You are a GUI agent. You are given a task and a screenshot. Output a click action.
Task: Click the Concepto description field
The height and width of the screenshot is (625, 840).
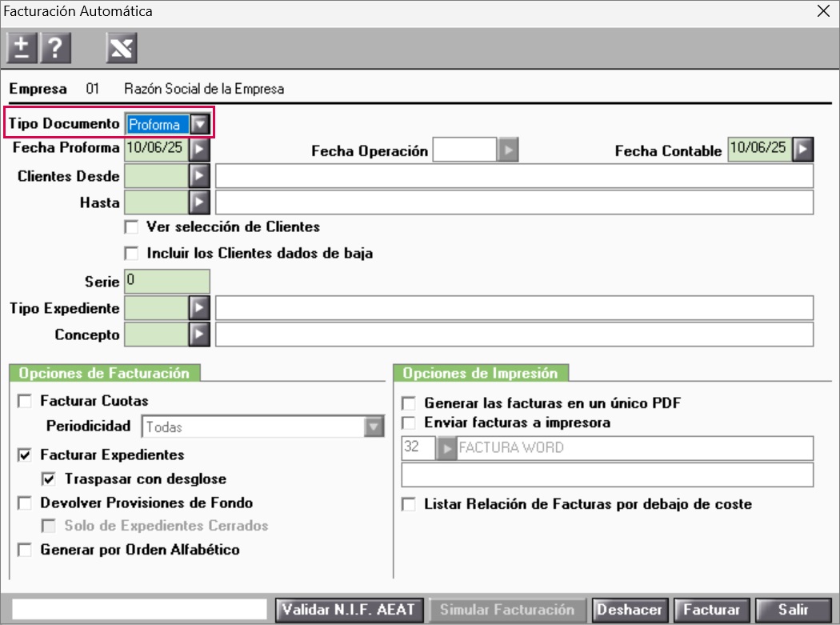[x=514, y=334]
